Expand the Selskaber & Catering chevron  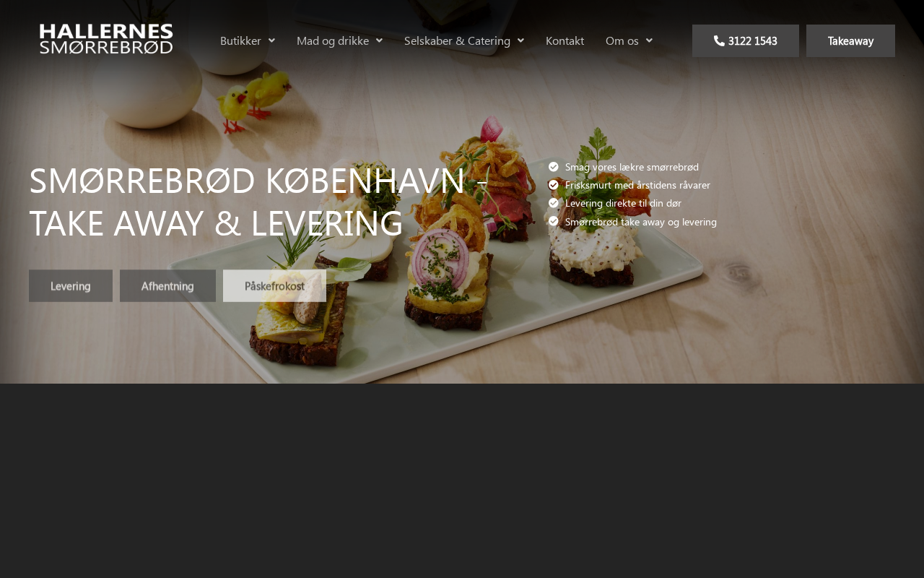click(520, 40)
